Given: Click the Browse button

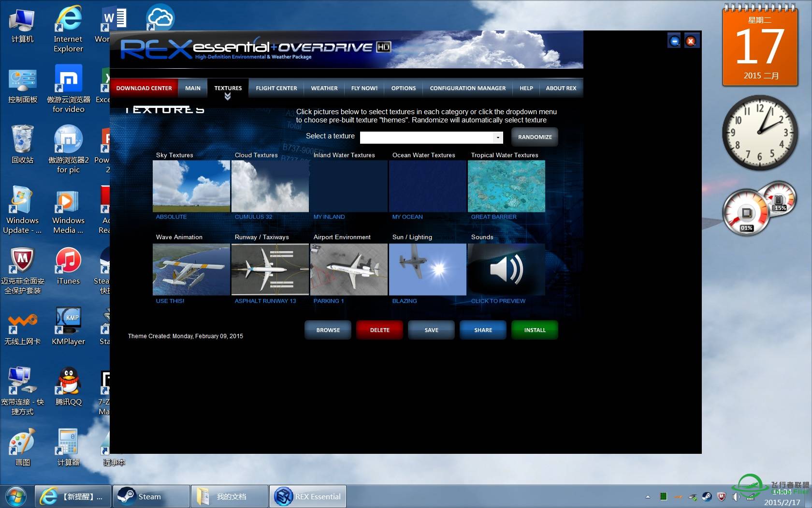Looking at the screenshot, I should tap(328, 330).
